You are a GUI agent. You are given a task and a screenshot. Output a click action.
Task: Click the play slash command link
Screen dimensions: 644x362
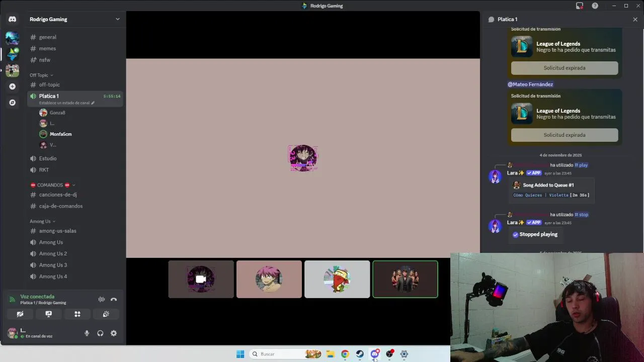[581, 165]
